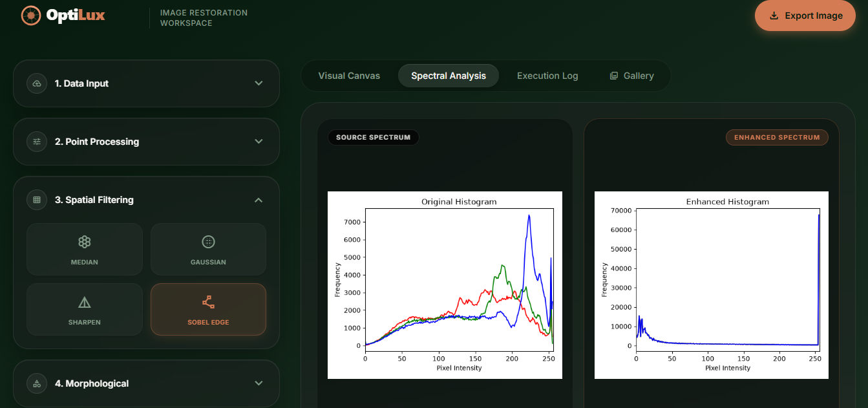Click the Original Histogram chart image
The height and width of the screenshot is (408, 868).
coord(445,285)
